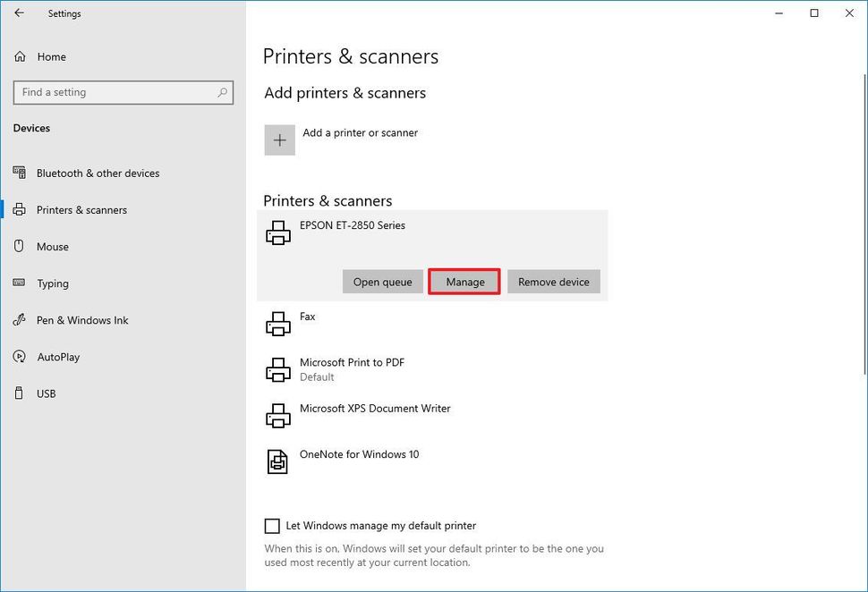
Task: Open Pen & Windows Ink settings icon
Action: tap(20, 320)
